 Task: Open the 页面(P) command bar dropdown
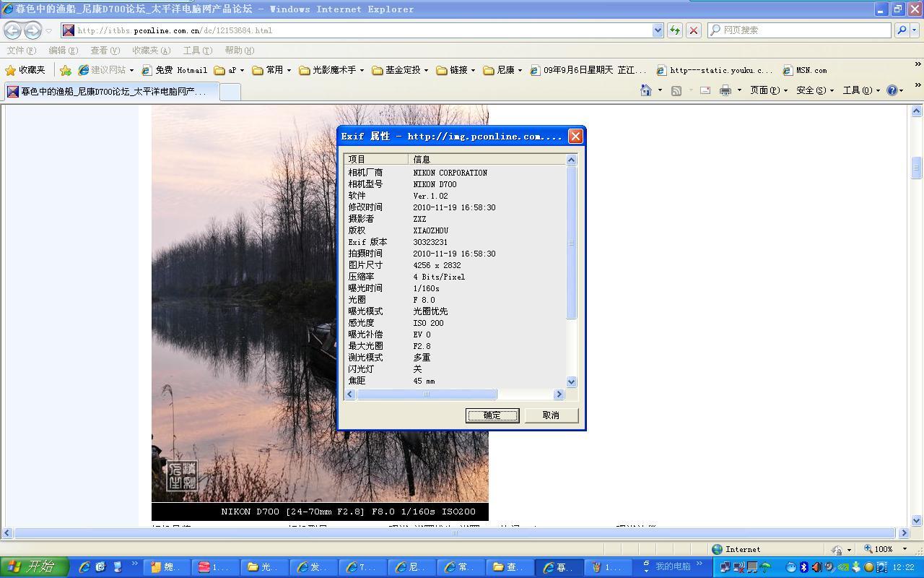[768, 90]
